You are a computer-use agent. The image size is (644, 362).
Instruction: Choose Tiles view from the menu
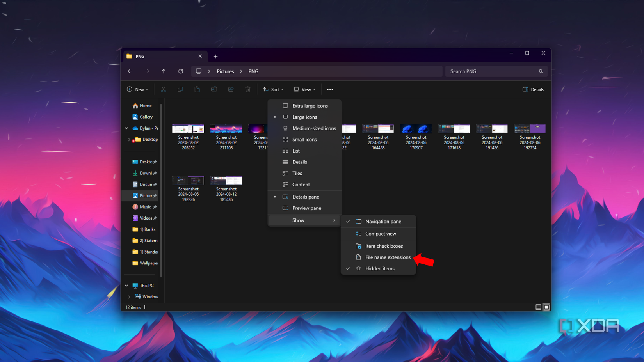coord(297,173)
